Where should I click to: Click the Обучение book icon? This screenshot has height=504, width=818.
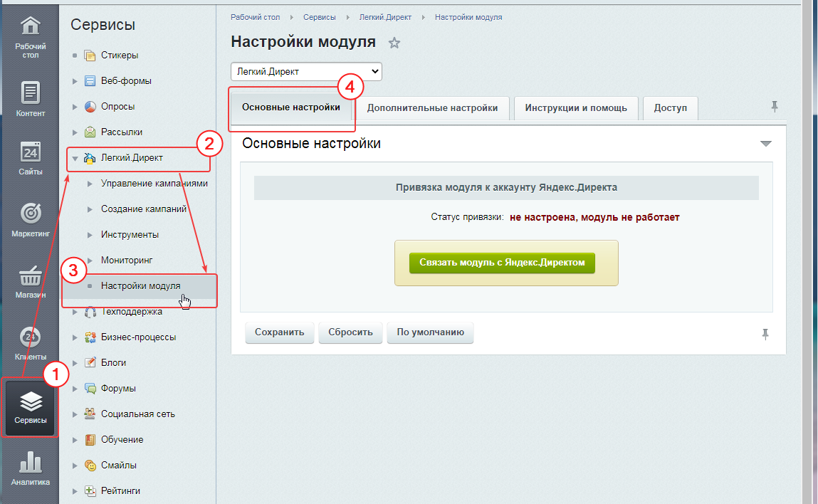pyautogui.click(x=90, y=439)
